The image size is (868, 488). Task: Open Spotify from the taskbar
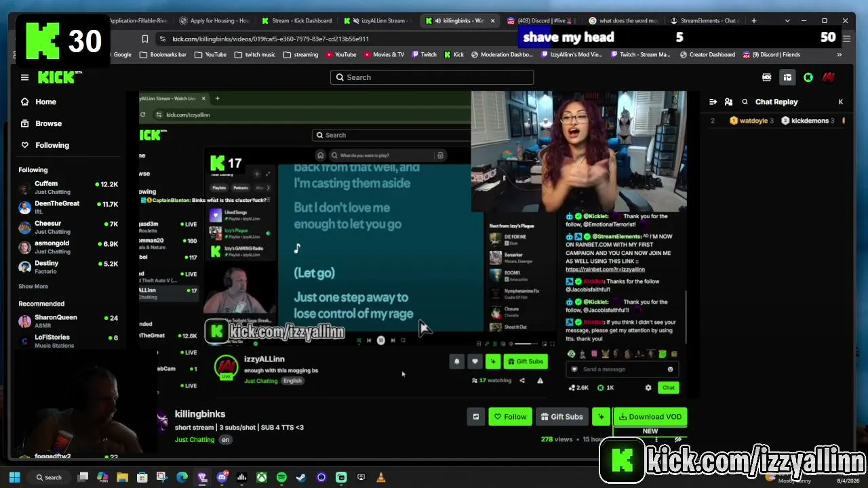pos(281,477)
